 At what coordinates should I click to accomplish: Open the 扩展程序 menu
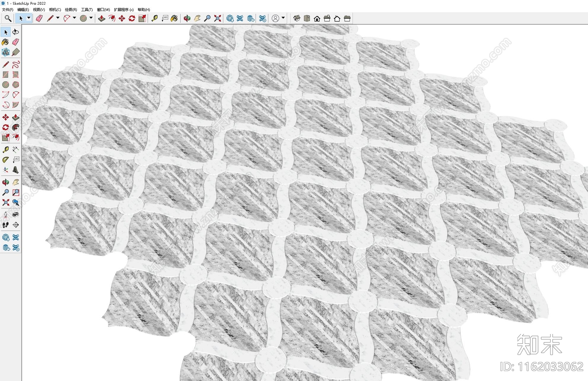[124, 10]
